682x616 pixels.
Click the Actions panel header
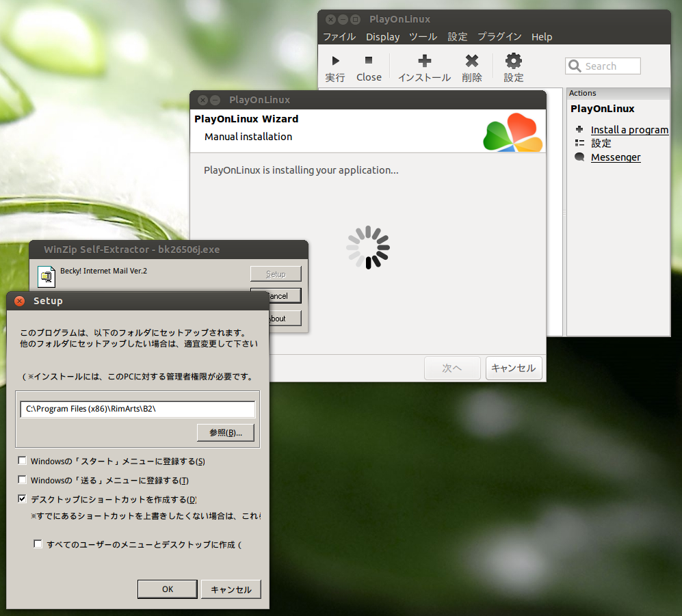618,93
